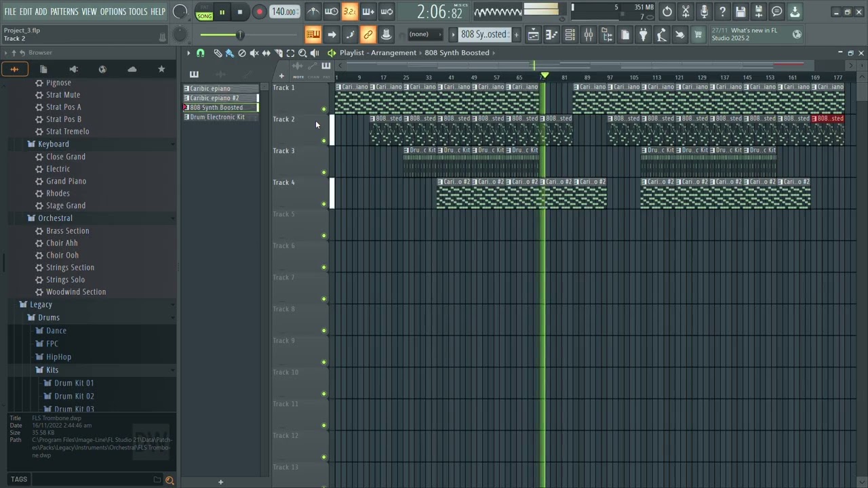Click the microphone recording icon
Screen dimensions: 868x488
click(704, 12)
